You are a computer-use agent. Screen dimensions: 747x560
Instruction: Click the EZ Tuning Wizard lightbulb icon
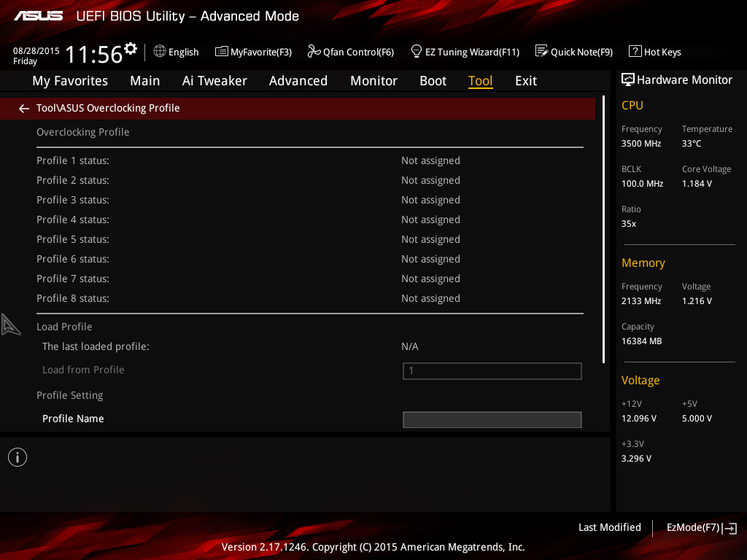point(416,51)
